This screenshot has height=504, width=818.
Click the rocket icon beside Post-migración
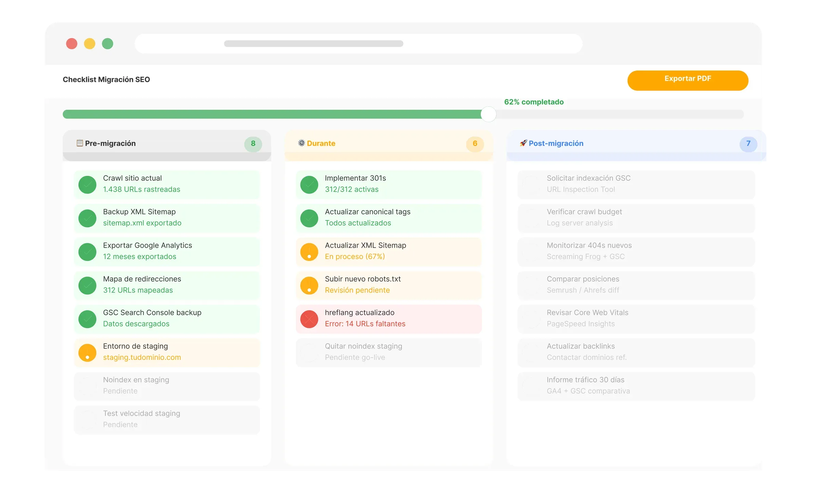pyautogui.click(x=523, y=143)
